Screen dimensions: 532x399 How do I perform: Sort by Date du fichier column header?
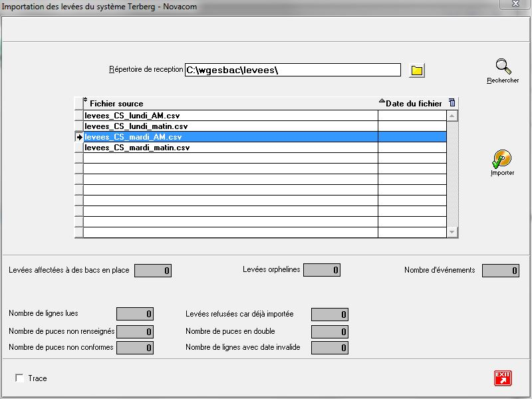point(414,103)
